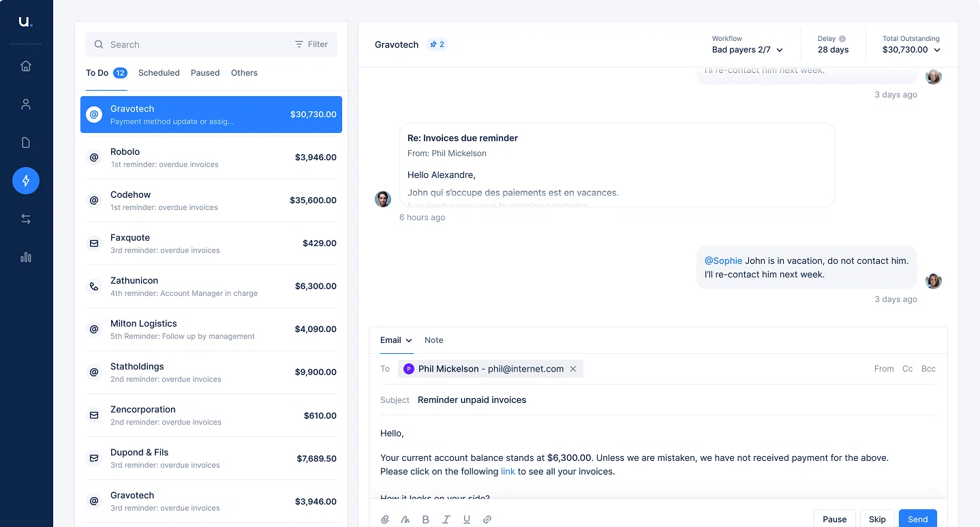
Task: Send the reminder email to Phil Mickelson
Action: click(917, 518)
